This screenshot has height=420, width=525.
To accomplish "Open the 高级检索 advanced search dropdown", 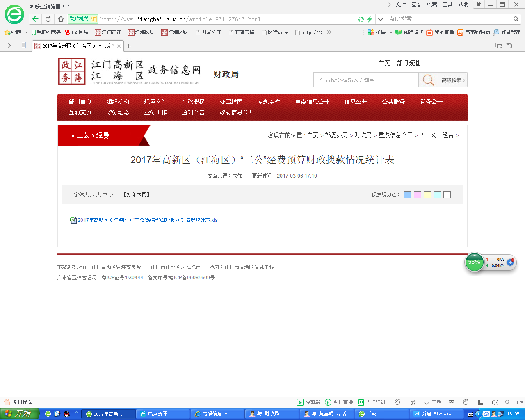I will click(453, 80).
